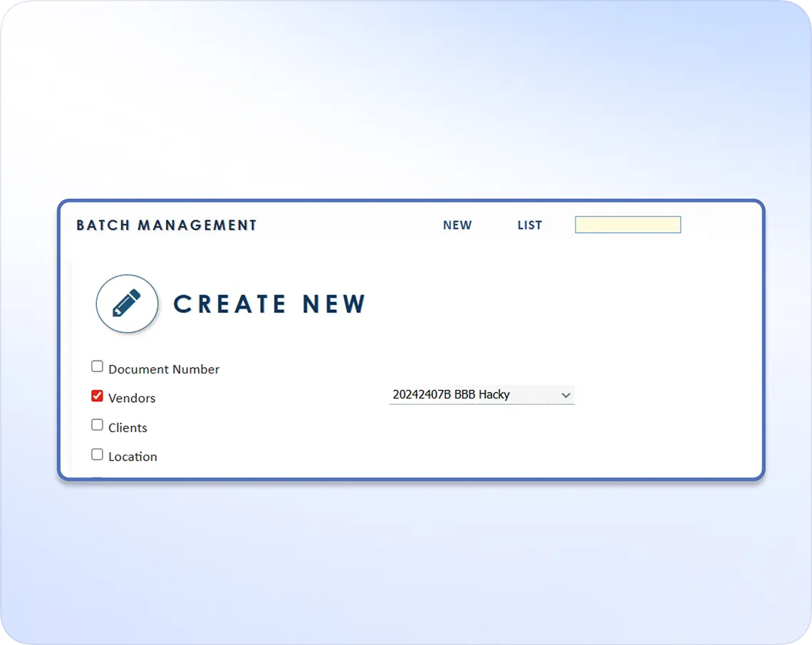
Task: Open the vendor dropdown showing 20242407B BBB Hacky
Action: [x=482, y=395]
